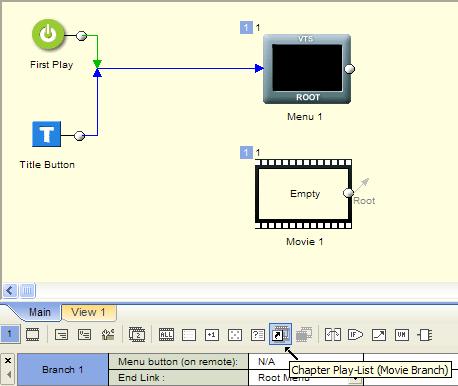Click the filmstrip numbered 2 toolbar icon
This screenshot has width=458, height=386.
137,334
